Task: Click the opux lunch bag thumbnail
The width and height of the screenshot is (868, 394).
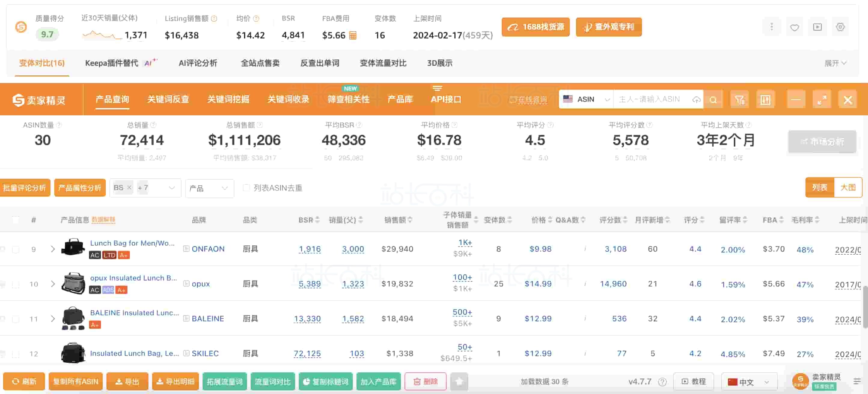Action: pos(73,283)
